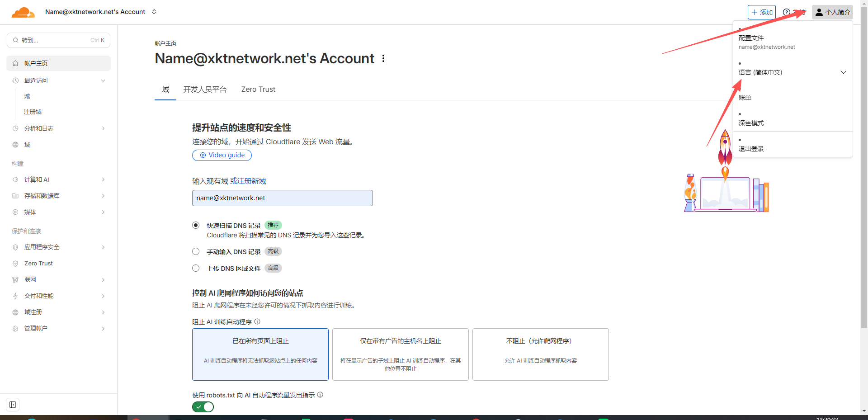Open Zero Trust from the sidebar
Screen dimensions: 868x420
pos(38,264)
